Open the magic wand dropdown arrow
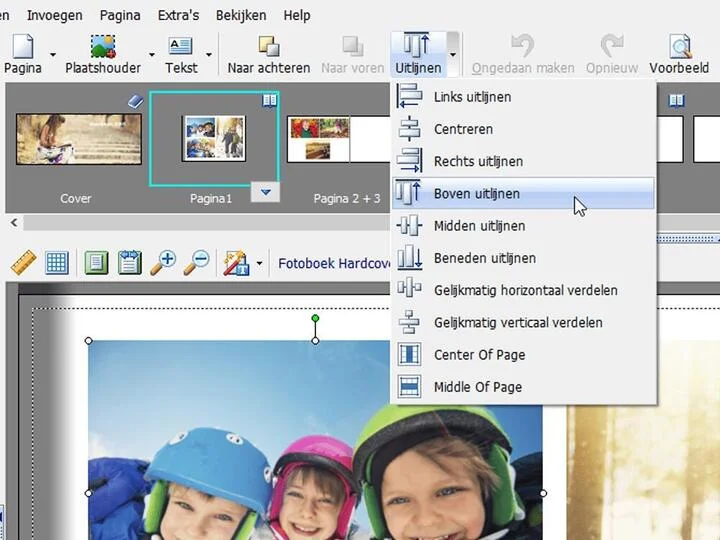The height and width of the screenshot is (540, 720). click(259, 264)
